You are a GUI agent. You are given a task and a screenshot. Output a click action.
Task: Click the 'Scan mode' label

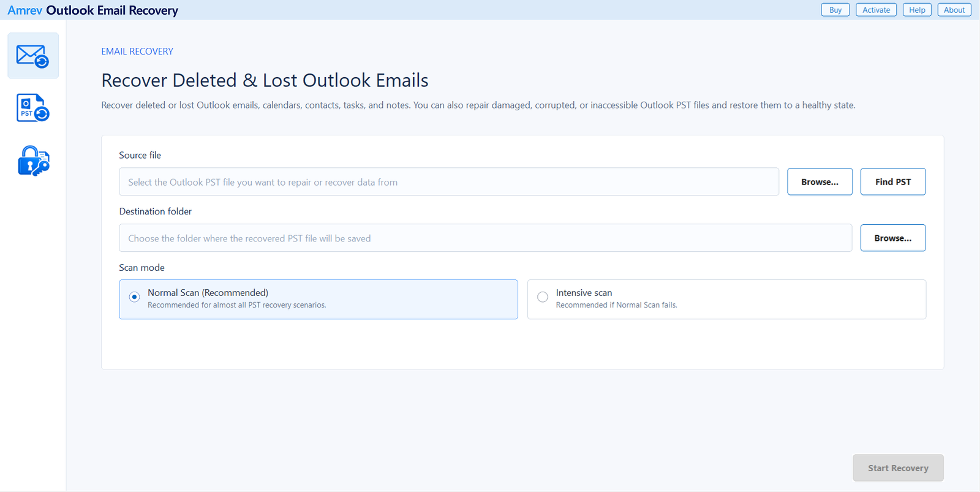[141, 268]
